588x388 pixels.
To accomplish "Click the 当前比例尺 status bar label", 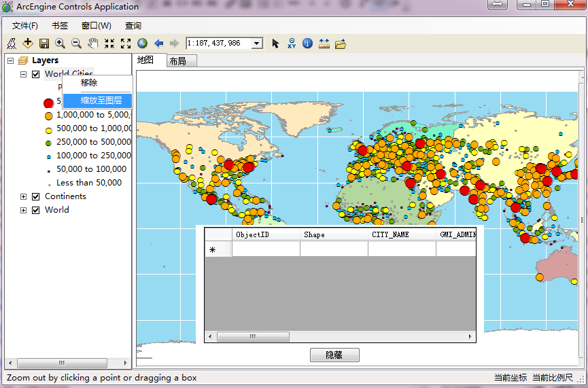I will (553, 378).
